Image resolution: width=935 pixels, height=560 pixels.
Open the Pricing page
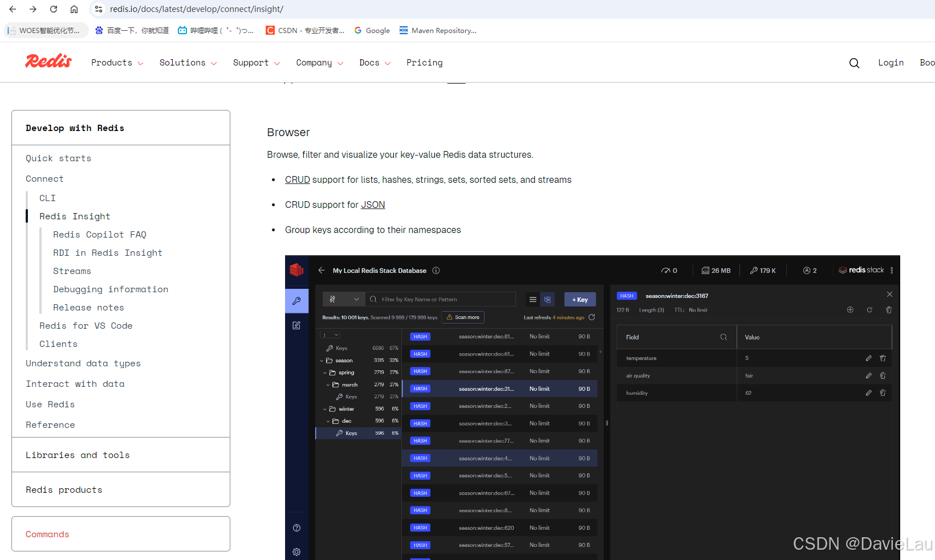(425, 63)
